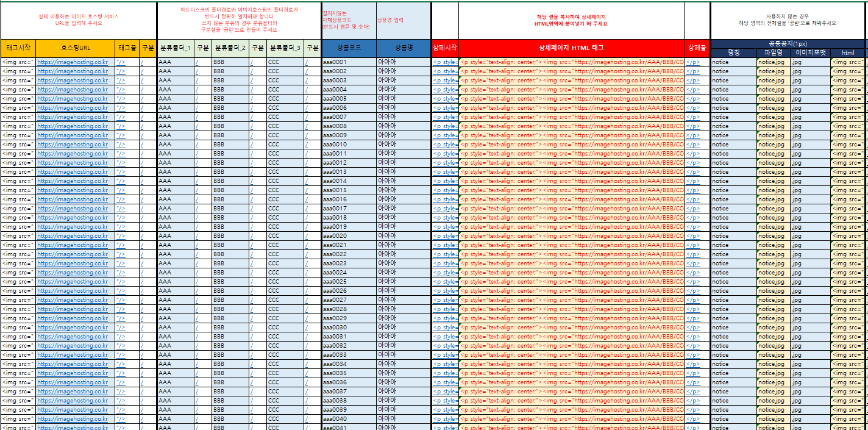Select product code cell aaa0005
The width and height of the screenshot is (868, 430).
[x=349, y=99]
